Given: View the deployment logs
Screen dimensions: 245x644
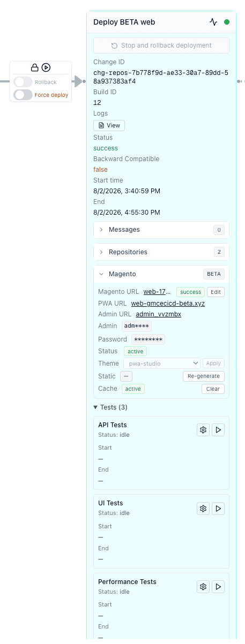Looking at the screenshot, I should point(109,125).
